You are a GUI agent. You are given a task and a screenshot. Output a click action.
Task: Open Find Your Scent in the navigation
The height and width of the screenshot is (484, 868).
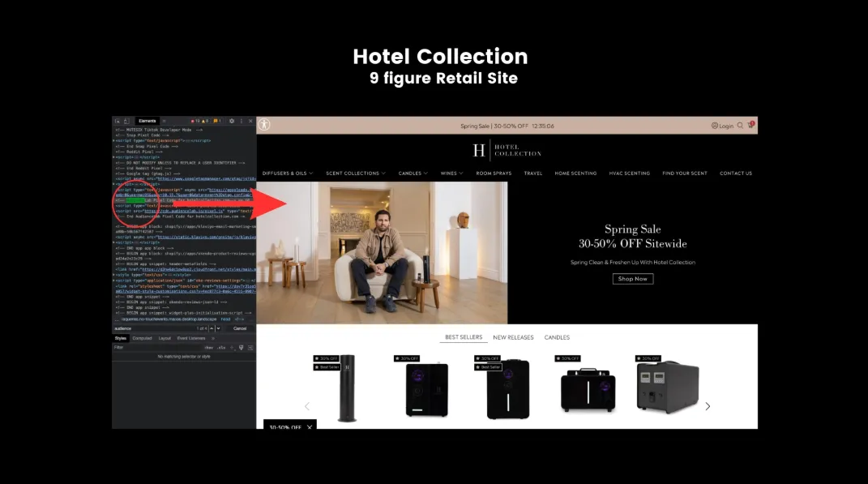coord(685,173)
